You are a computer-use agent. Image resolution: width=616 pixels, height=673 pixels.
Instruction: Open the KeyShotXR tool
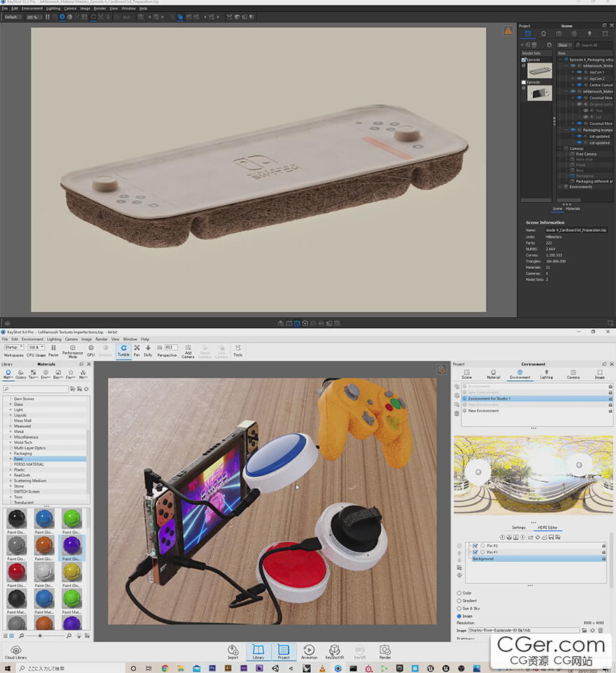336,653
